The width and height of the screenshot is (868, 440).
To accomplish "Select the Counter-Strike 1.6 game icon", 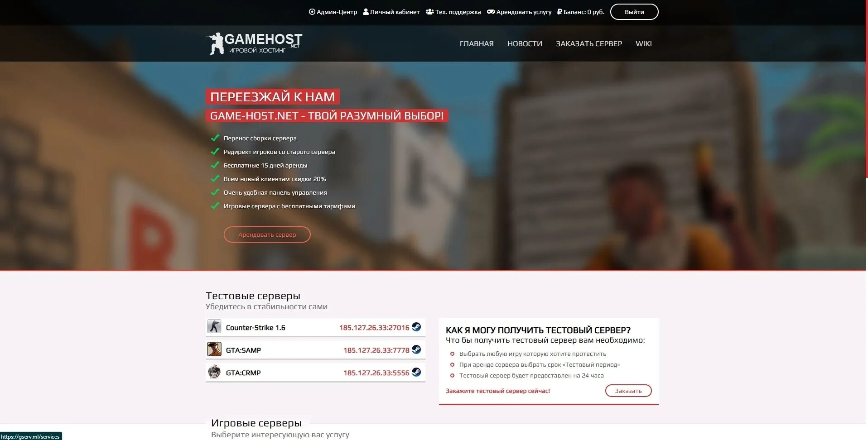I will pos(214,326).
